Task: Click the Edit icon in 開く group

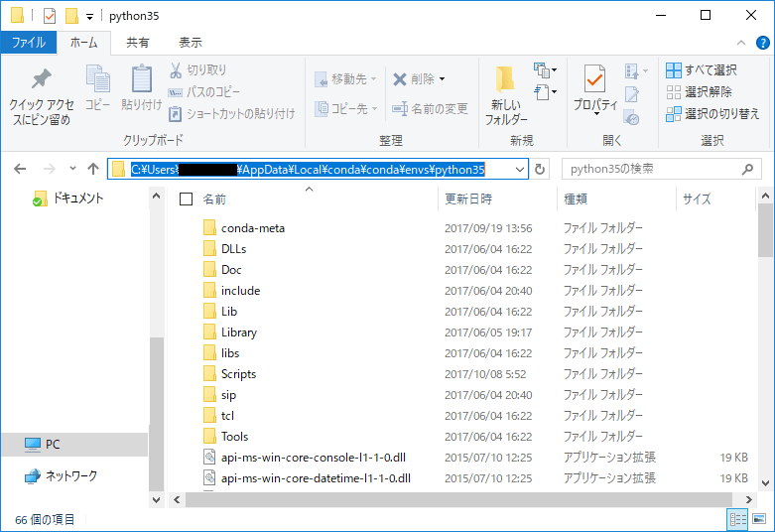Action: (x=632, y=93)
